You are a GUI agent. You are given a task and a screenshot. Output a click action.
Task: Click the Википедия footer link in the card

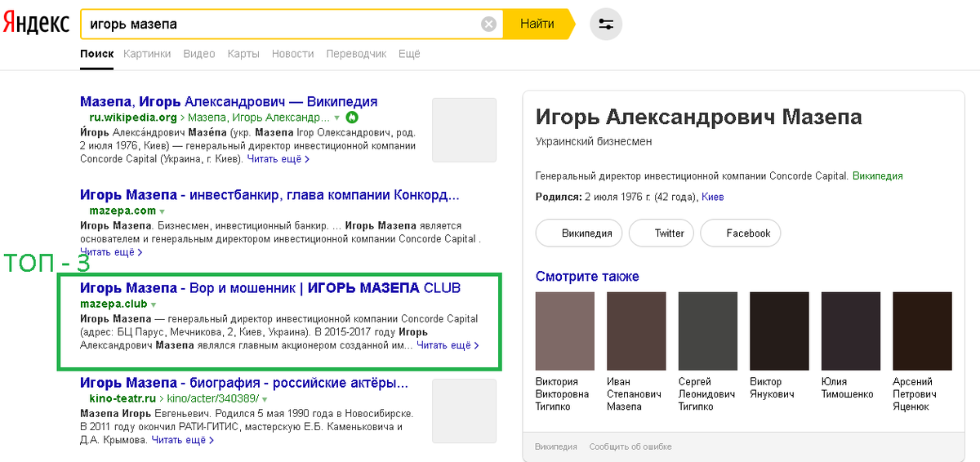(556, 446)
